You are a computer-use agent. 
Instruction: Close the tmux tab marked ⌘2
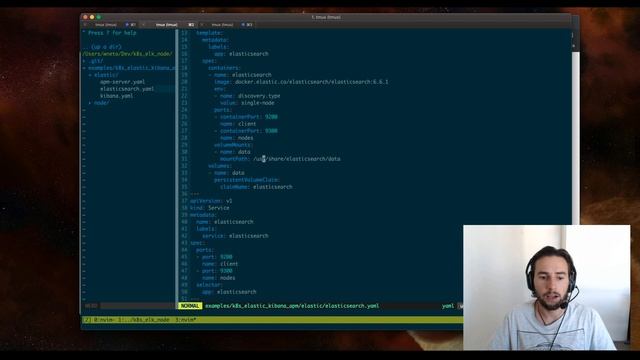(x=143, y=25)
